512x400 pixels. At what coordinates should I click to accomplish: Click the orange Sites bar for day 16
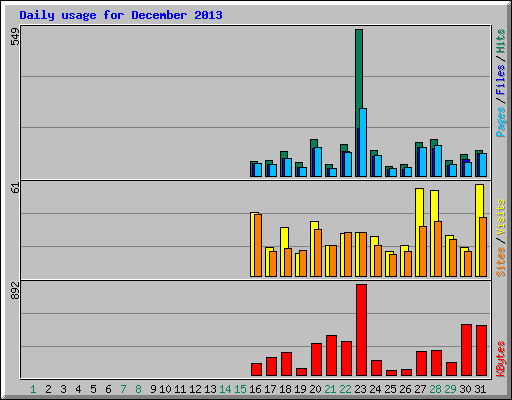(x=258, y=245)
